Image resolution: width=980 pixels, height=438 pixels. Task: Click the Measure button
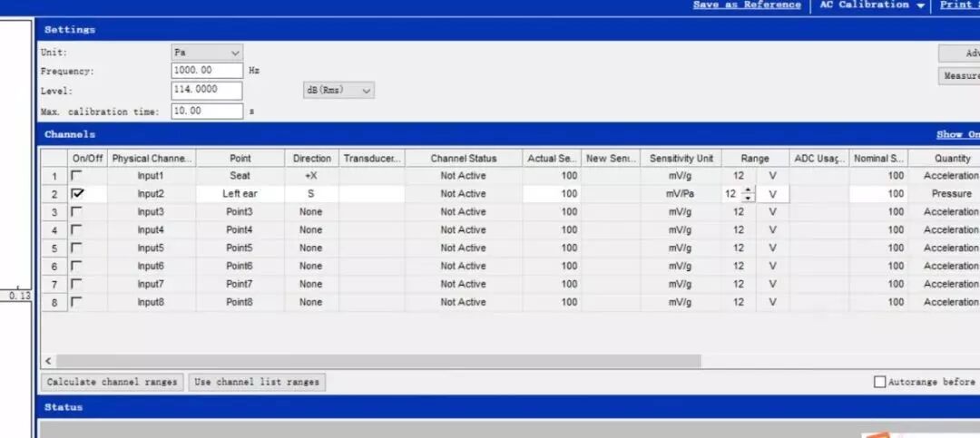click(x=959, y=75)
